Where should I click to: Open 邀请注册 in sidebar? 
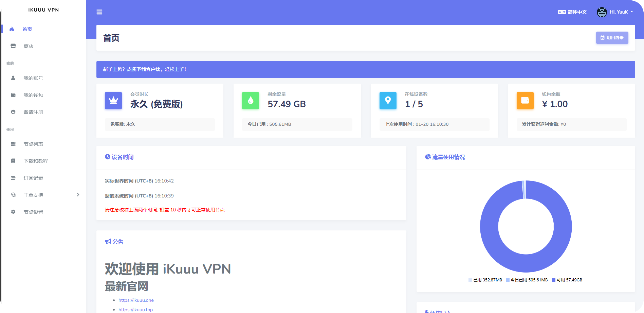(33, 112)
